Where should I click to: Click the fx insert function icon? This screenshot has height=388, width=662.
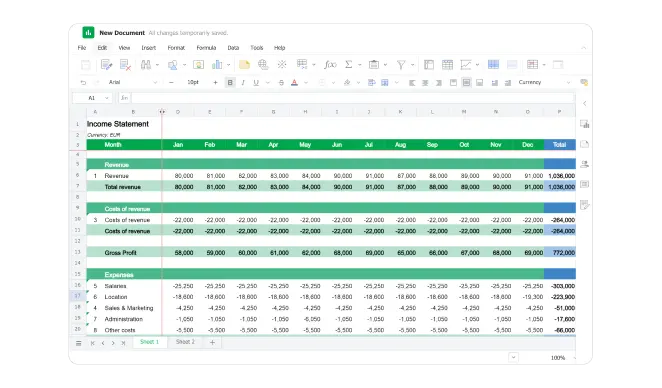330,65
